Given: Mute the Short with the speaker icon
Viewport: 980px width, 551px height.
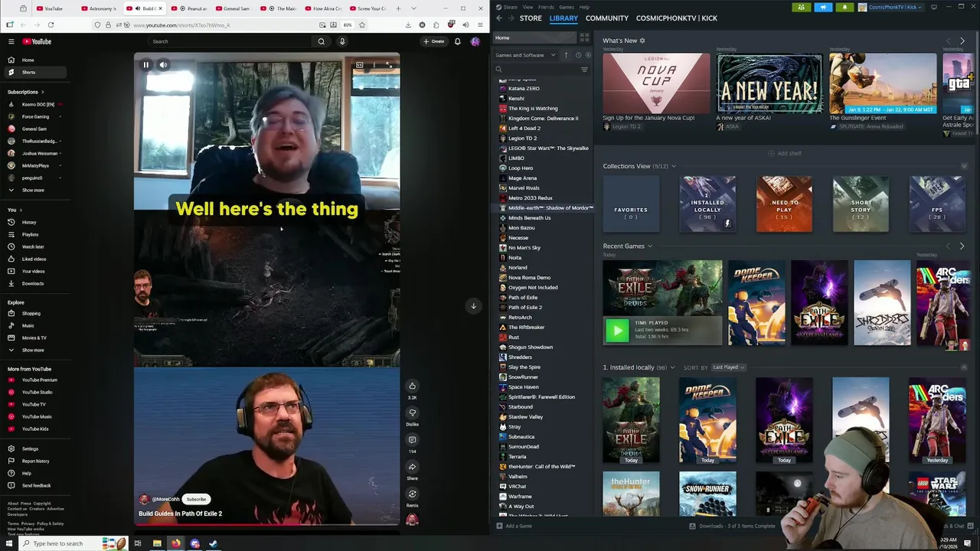Looking at the screenshot, I should (x=163, y=65).
